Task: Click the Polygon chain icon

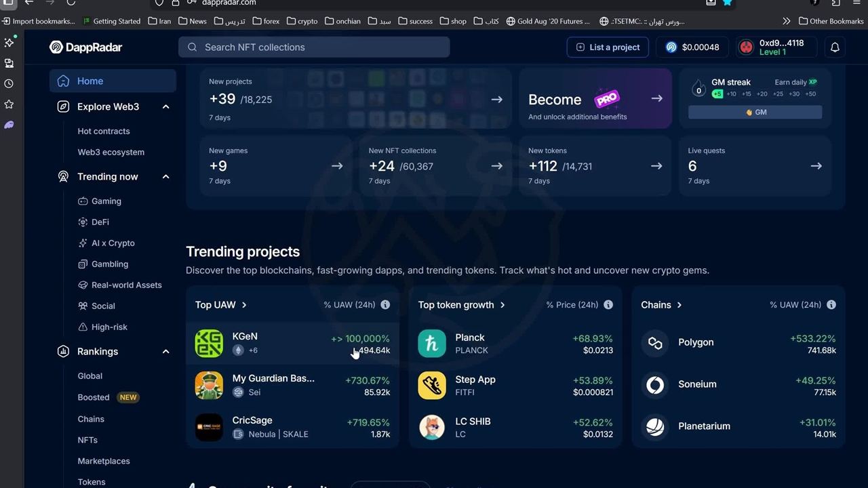Action: pyautogui.click(x=655, y=343)
